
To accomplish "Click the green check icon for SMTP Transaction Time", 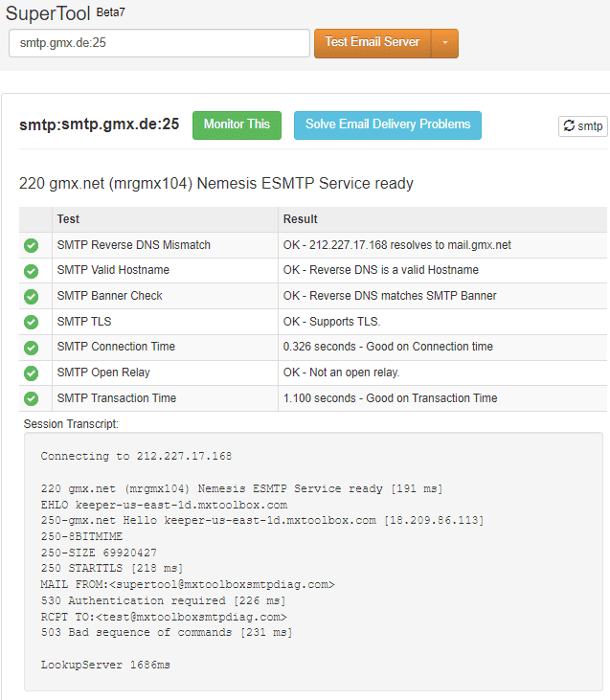I will coord(31,398).
